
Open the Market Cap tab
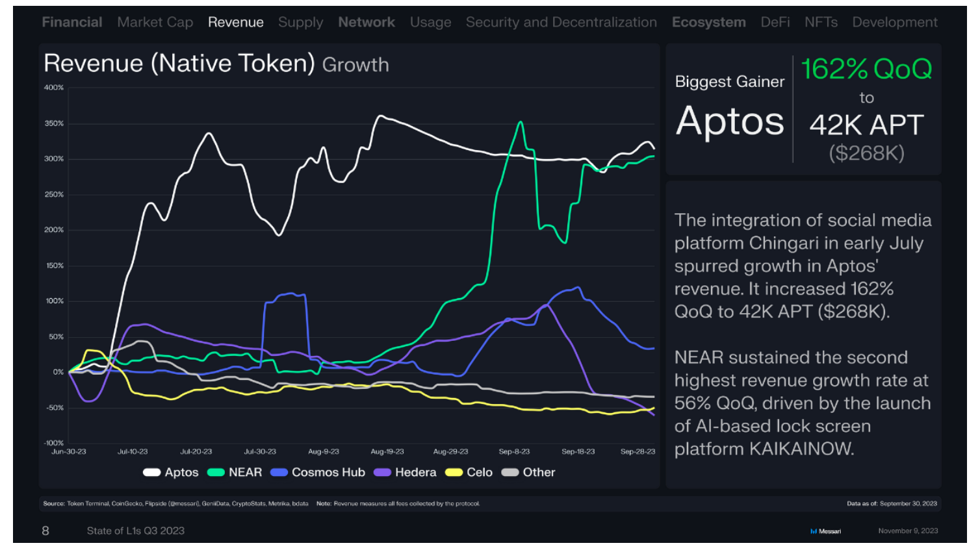[x=155, y=22]
